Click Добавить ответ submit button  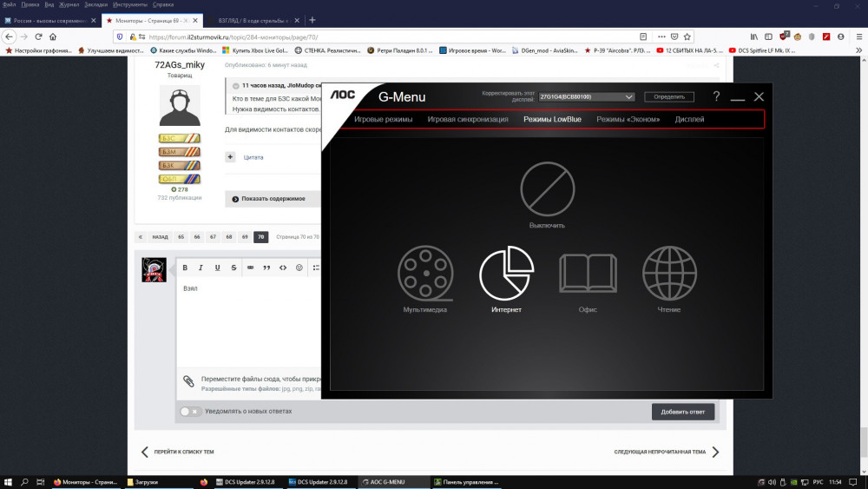pos(683,412)
